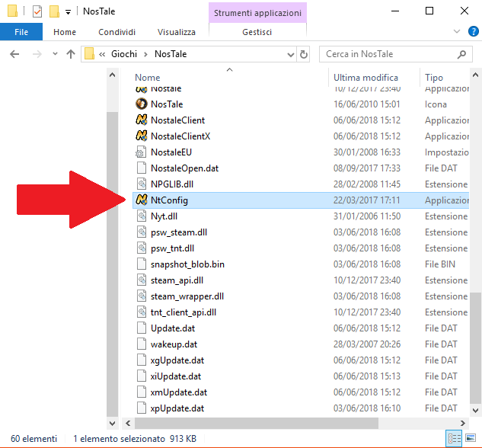Click the steam_wrapper.dll file icon
Viewport: 482px width, 448px height.
142,296
